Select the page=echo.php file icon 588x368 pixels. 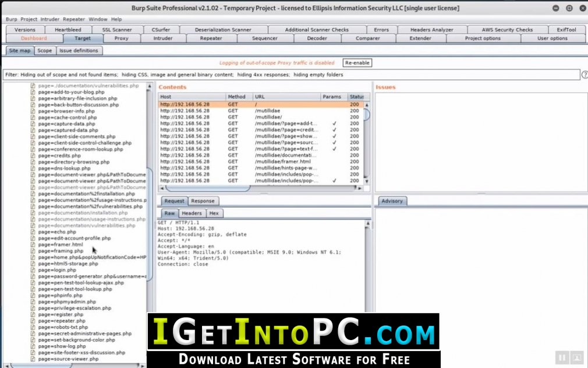pos(33,232)
